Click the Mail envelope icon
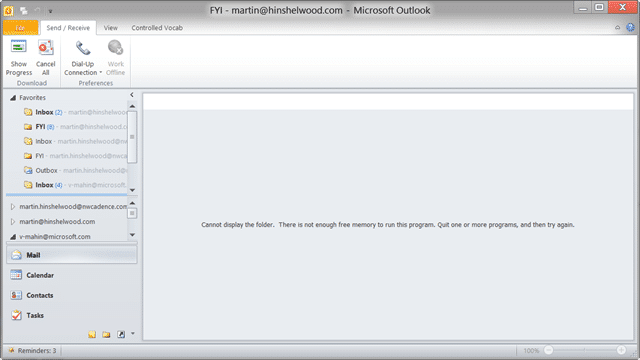The image size is (640, 360). [x=16, y=255]
